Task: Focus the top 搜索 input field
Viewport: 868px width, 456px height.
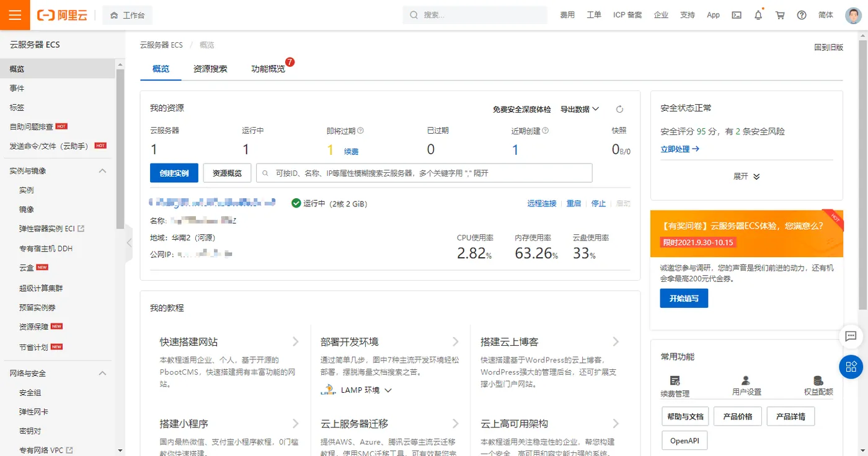Action: click(475, 15)
